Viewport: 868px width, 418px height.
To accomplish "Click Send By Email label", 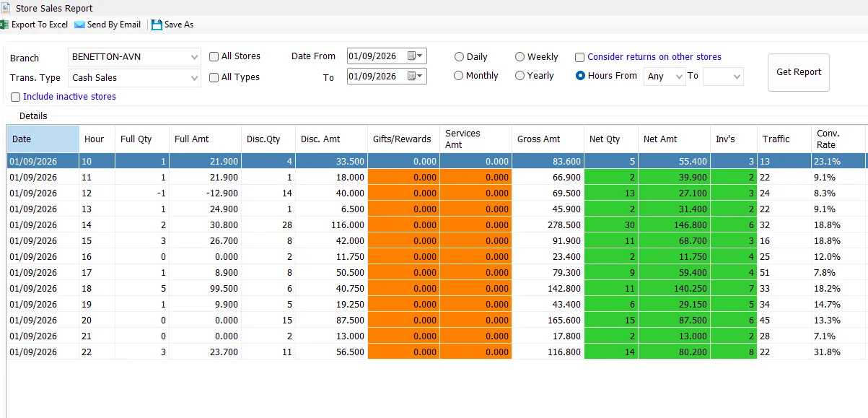I will point(114,25).
